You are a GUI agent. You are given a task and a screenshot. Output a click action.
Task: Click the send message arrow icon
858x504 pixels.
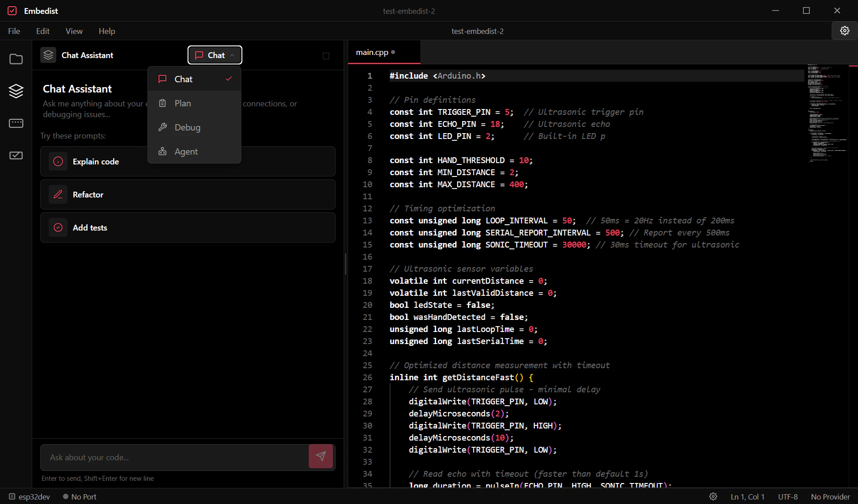[320, 457]
